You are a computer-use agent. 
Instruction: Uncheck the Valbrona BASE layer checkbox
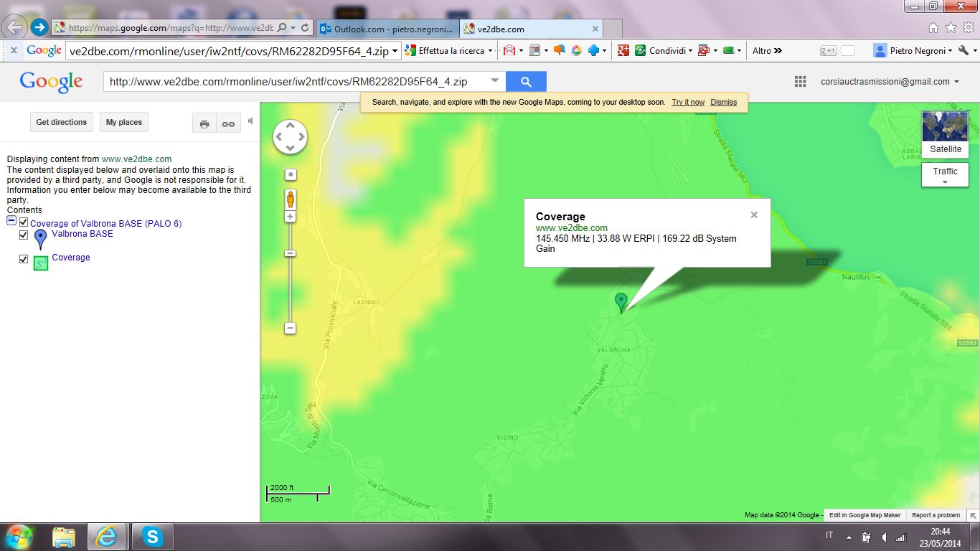24,235
